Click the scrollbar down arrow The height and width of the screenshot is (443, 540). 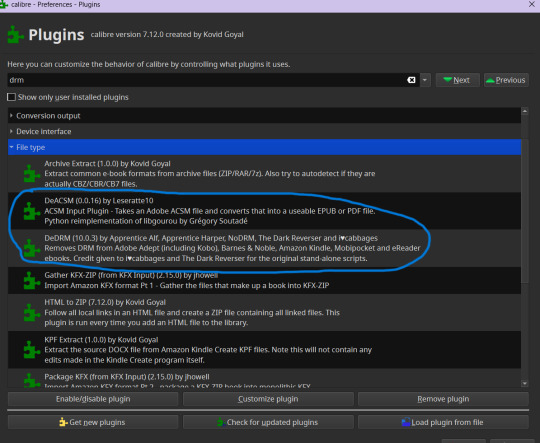click(x=525, y=383)
